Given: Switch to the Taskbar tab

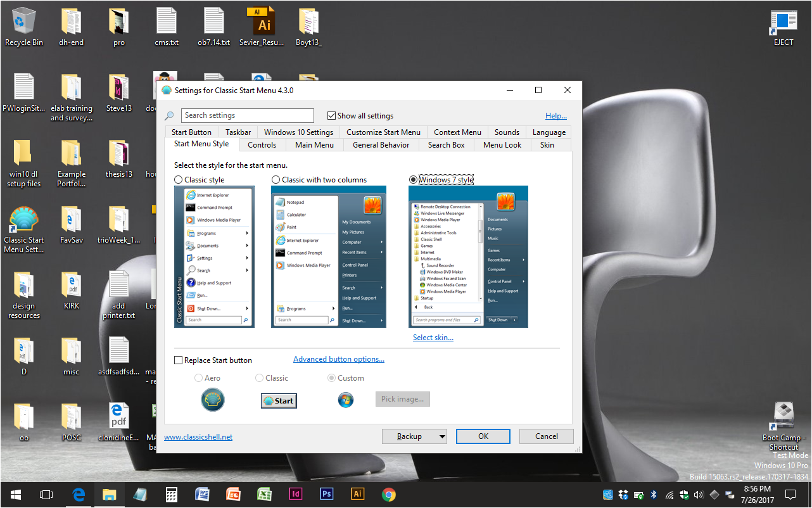Looking at the screenshot, I should [238, 132].
